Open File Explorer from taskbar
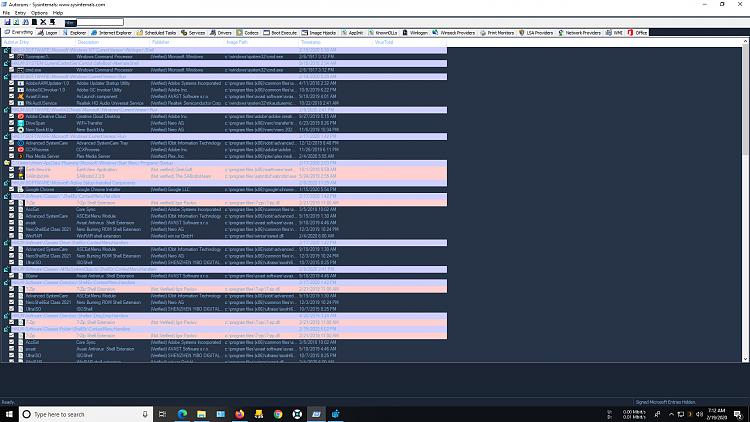 point(201,414)
